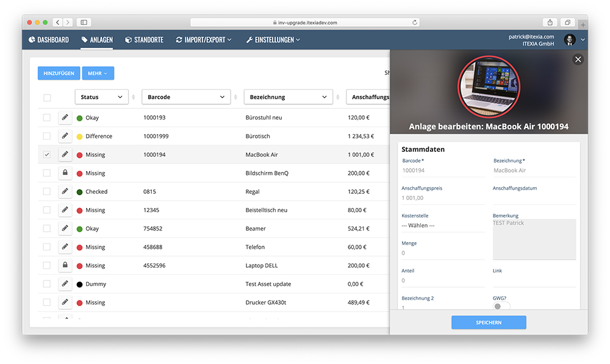Click the Menge input field
Viewport: 610px width, 364px height.
(x=443, y=253)
